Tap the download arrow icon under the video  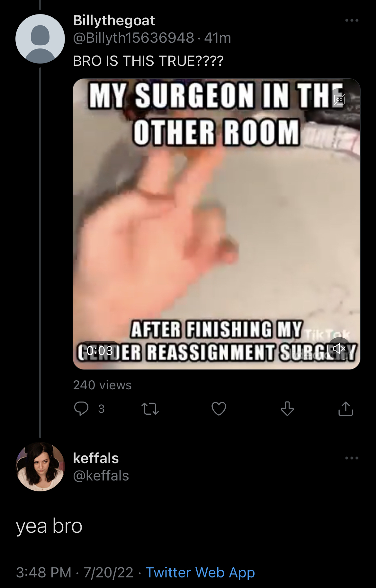287,409
